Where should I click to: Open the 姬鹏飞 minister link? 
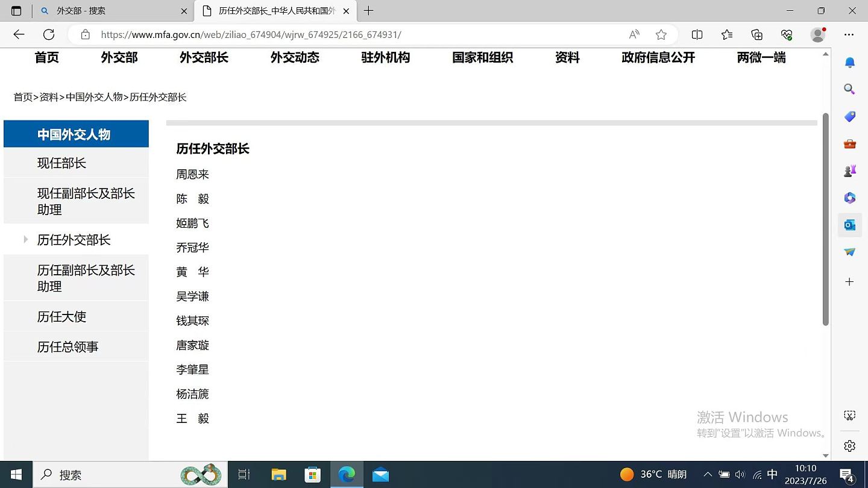(193, 224)
